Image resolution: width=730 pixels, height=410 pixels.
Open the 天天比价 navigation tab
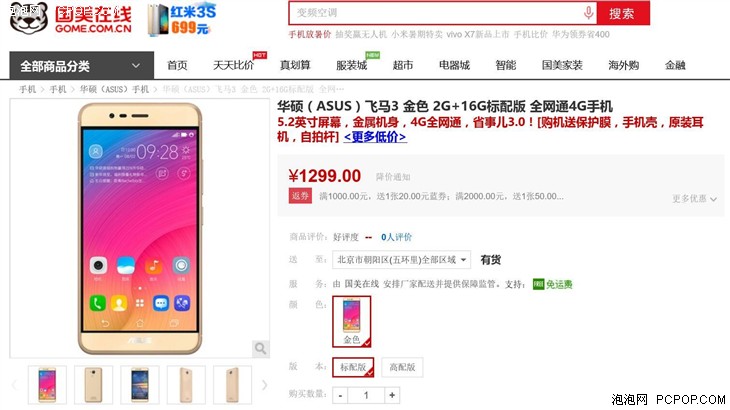233,65
